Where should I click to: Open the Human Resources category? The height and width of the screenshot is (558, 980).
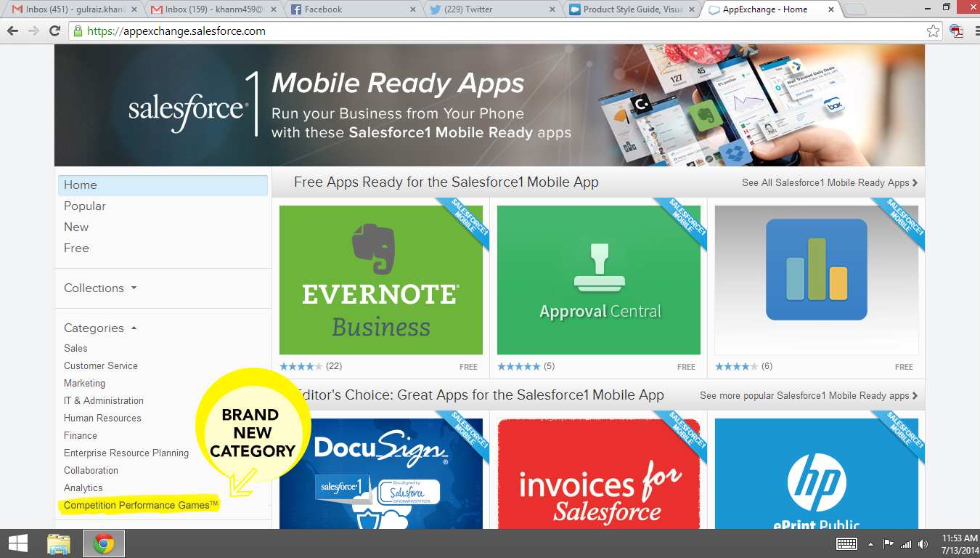[x=102, y=418]
